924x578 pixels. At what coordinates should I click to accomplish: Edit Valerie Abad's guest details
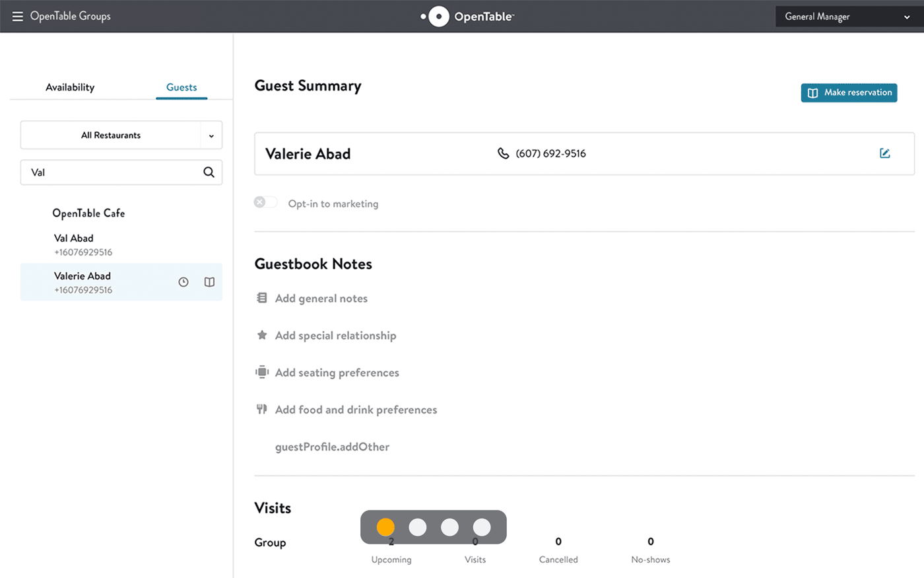(885, 153)
